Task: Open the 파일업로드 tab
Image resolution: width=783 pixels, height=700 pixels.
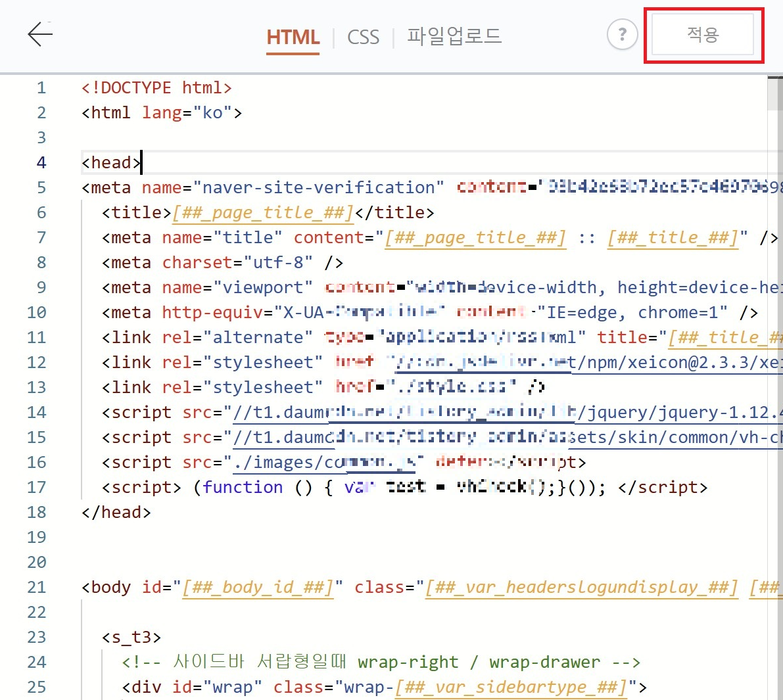Action: (x=454, y=36)
